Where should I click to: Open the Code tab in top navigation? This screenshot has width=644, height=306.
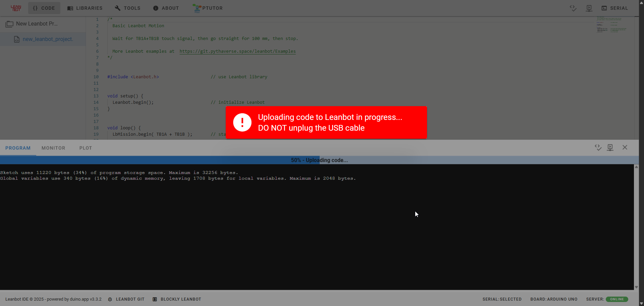pos(44,8)
